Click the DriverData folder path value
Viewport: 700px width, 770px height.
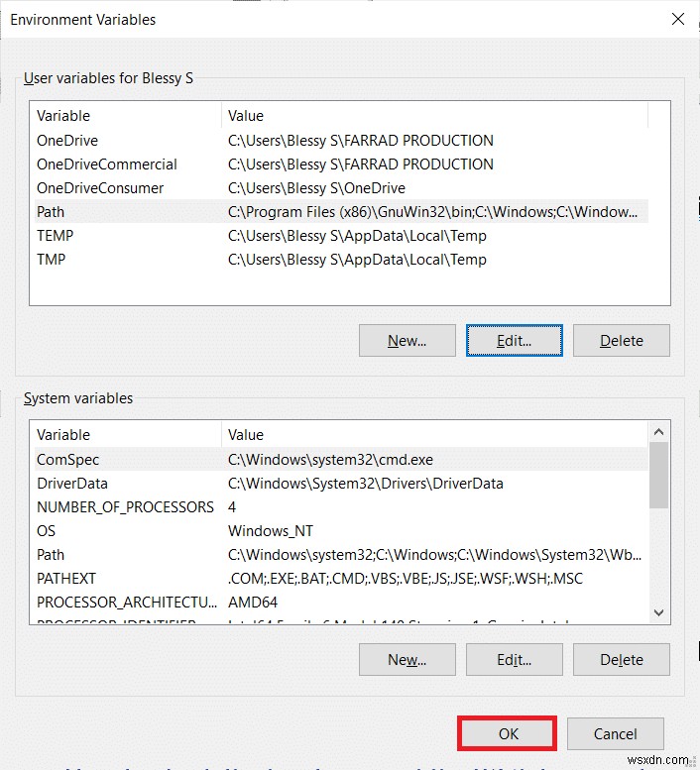point(366,484)
